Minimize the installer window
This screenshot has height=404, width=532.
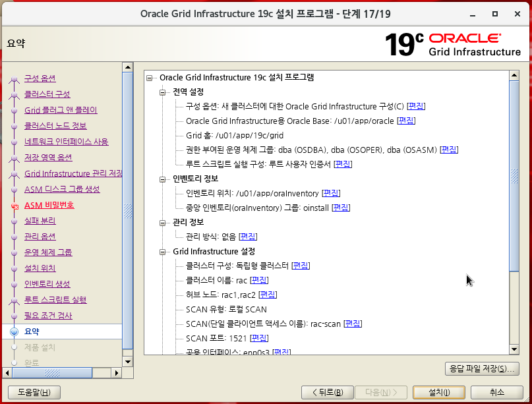click(473, 14)
